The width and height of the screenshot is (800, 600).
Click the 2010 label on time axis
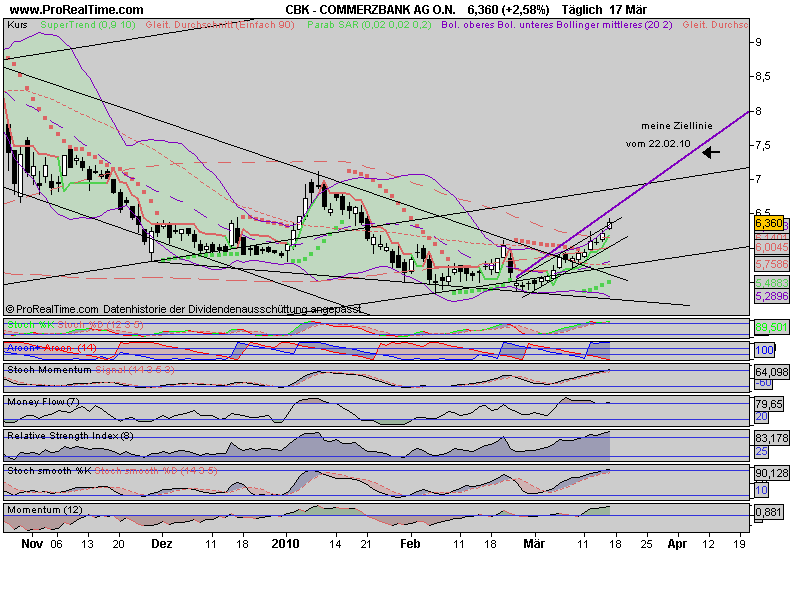tap(286, 544)
